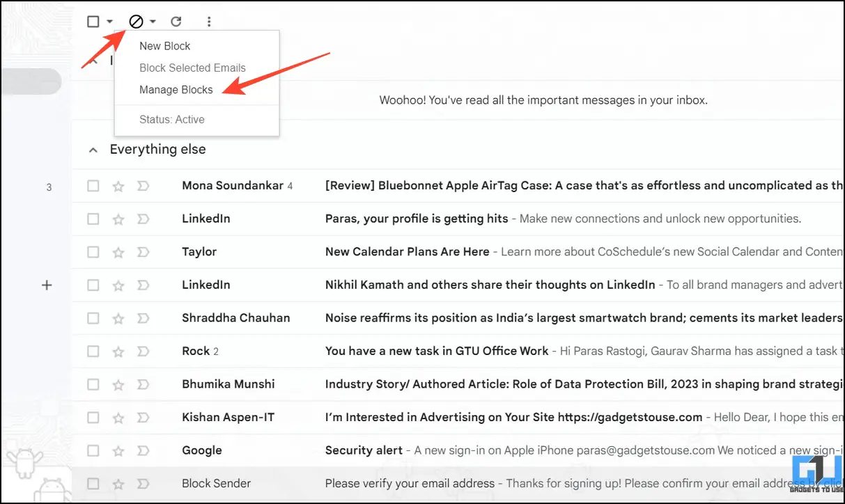Mark Taylor's email as important

click(x=144, y=252)
